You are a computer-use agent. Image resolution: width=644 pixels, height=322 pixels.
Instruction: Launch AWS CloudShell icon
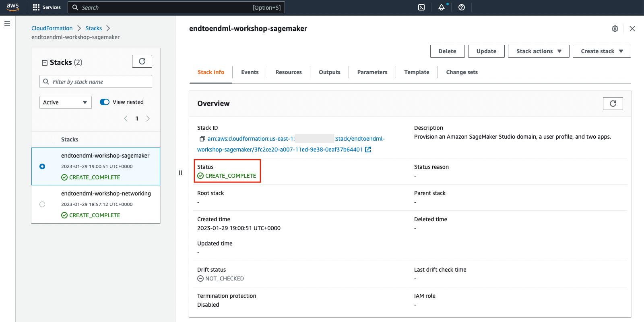click(x=421, y=7)
